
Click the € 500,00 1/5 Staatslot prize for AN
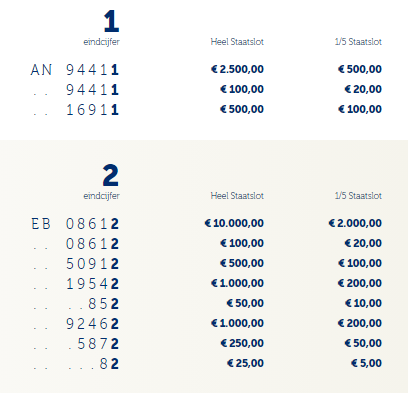360,69
